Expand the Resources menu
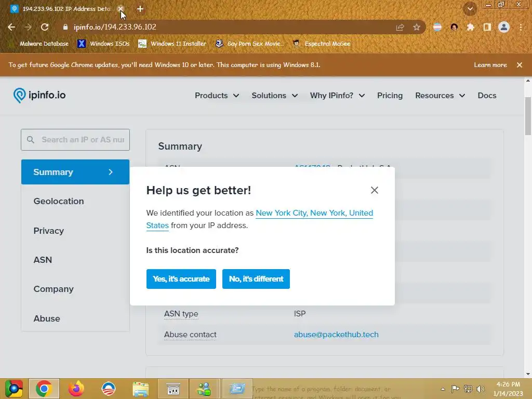This screenshot has width=532, height=399. pos(440,96)
